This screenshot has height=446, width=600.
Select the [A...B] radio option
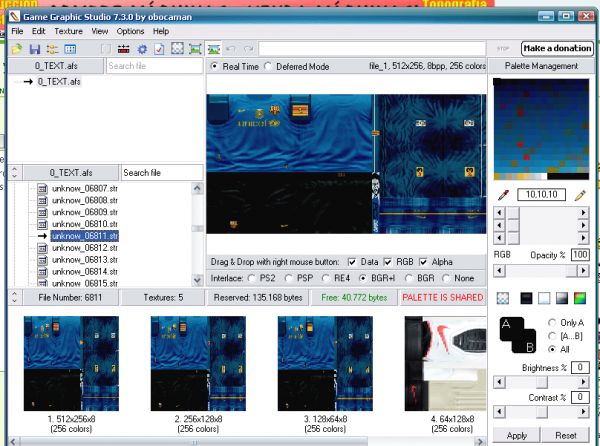tap(552, 336)
